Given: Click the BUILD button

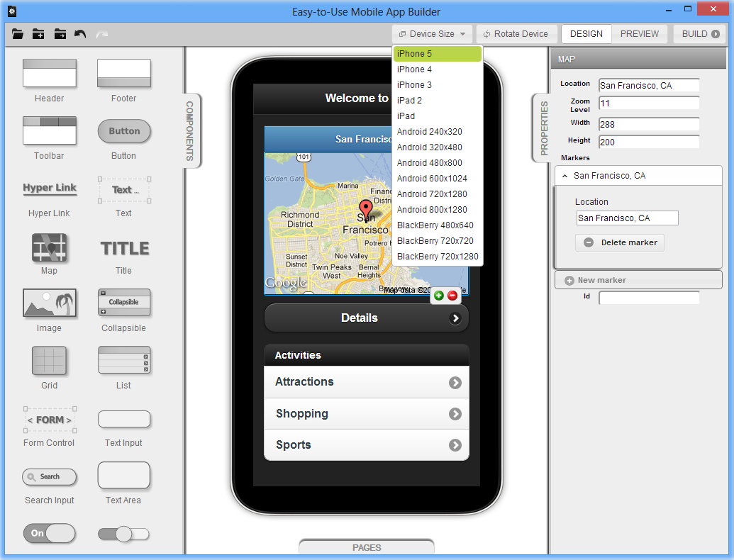Looking at the screenshot, I should point(700,34).
